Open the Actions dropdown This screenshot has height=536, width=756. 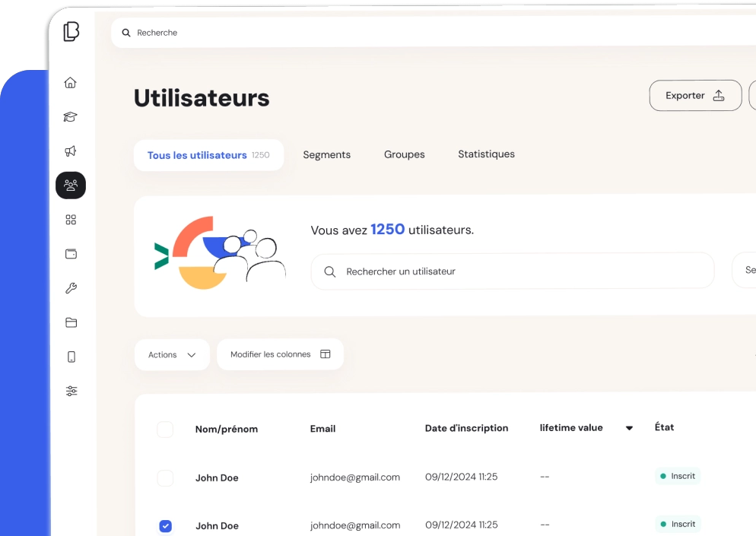click(x=172, y=354)
